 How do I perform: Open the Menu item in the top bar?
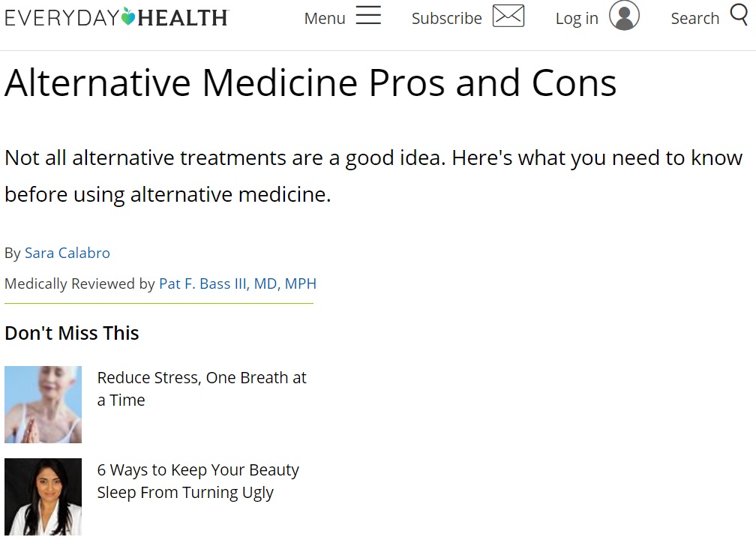pyautogui.click(x=324, y=18)
